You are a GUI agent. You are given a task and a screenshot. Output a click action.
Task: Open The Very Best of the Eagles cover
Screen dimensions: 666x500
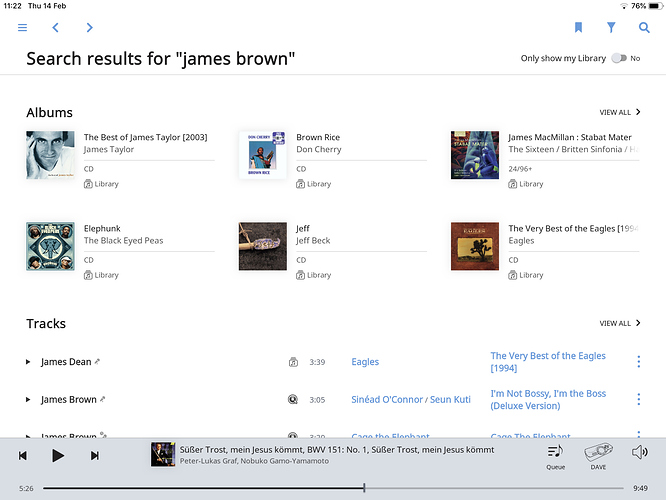475,246
